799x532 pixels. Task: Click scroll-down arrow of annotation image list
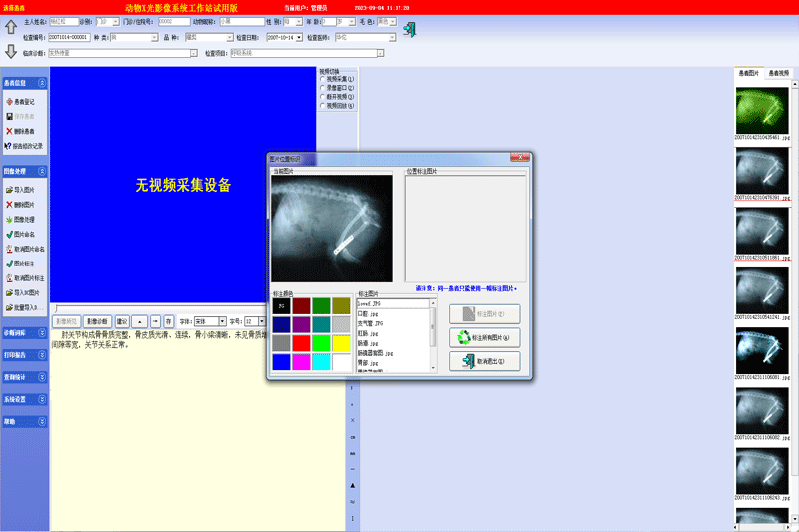point(433,368)
